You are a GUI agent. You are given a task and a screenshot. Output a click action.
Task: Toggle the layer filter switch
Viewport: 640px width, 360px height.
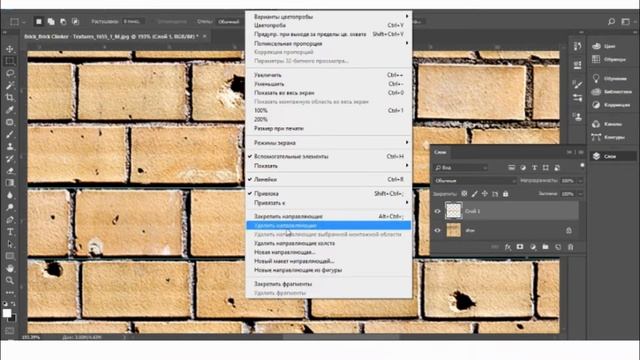click(x=582, y=165)
